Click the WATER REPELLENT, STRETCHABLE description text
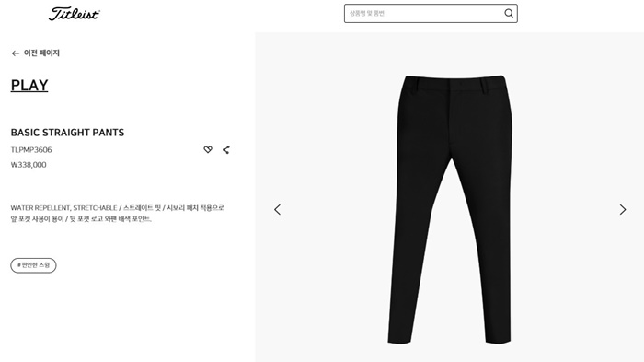The width and height of the screenshot is (644, 362). tap(63, 208)
